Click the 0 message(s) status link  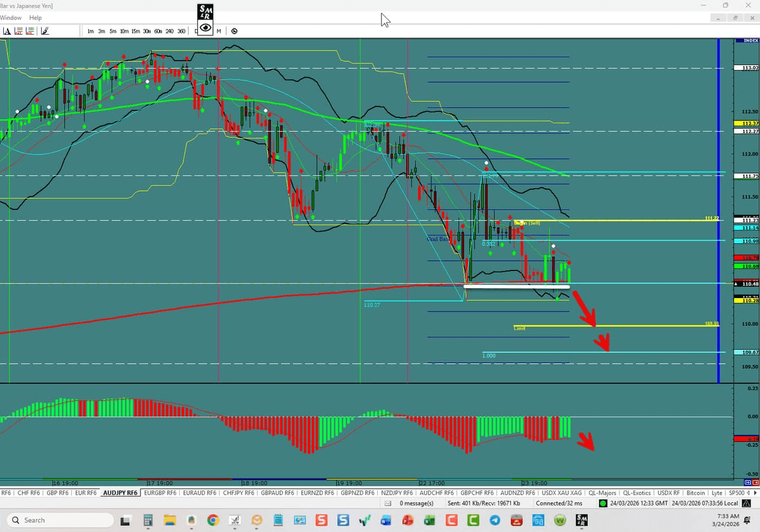(416, 503)
